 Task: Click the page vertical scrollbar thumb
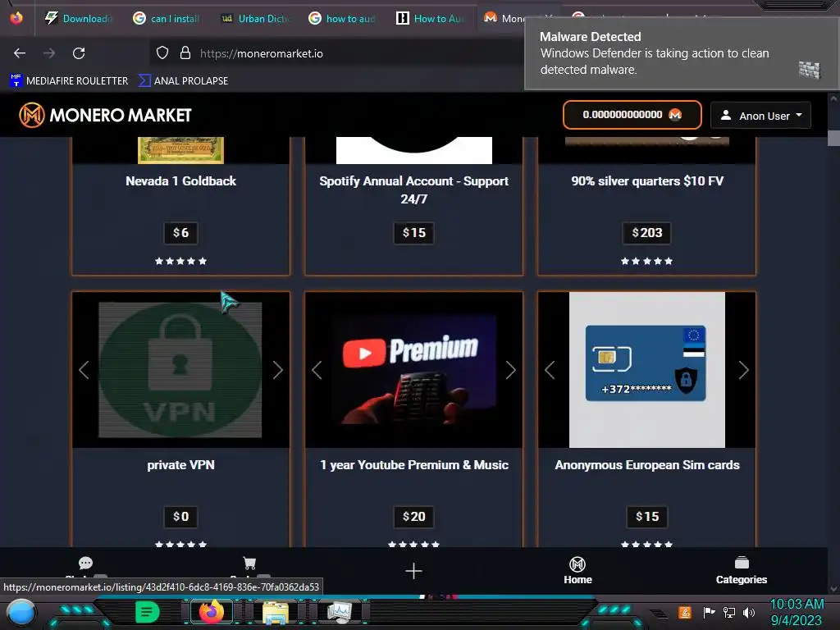coord(833,138)
